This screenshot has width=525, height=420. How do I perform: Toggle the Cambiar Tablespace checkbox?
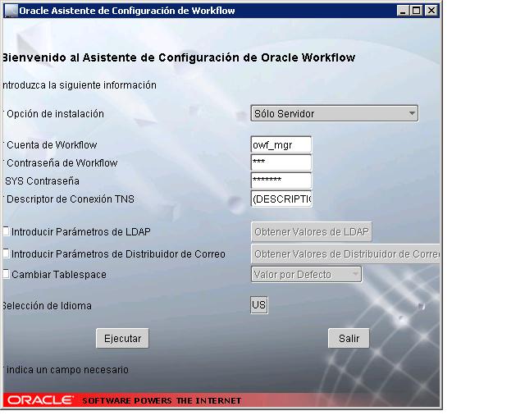pyautogui.click(x=6, y=274)
